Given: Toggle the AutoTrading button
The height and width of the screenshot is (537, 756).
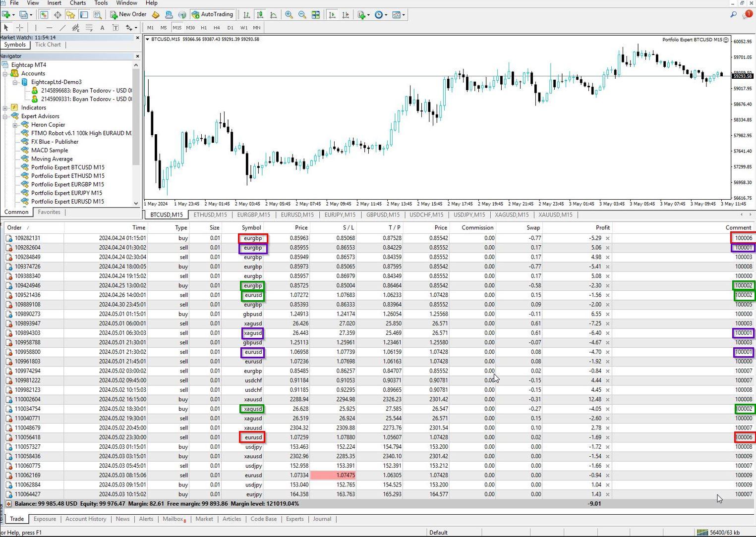Looking at the screenshot, I should point(212,15).
